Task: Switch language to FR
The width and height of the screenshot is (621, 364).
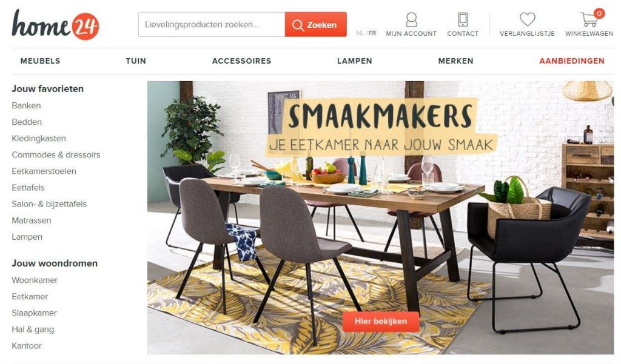Action: pyautogui.click(x=372, y=33)
